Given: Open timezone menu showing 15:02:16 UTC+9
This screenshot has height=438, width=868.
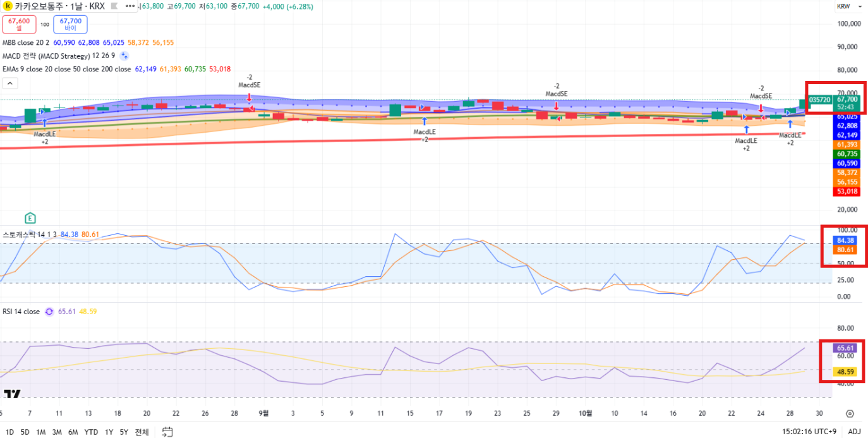Looking at the screenshot, I should [x=810, y=432].
